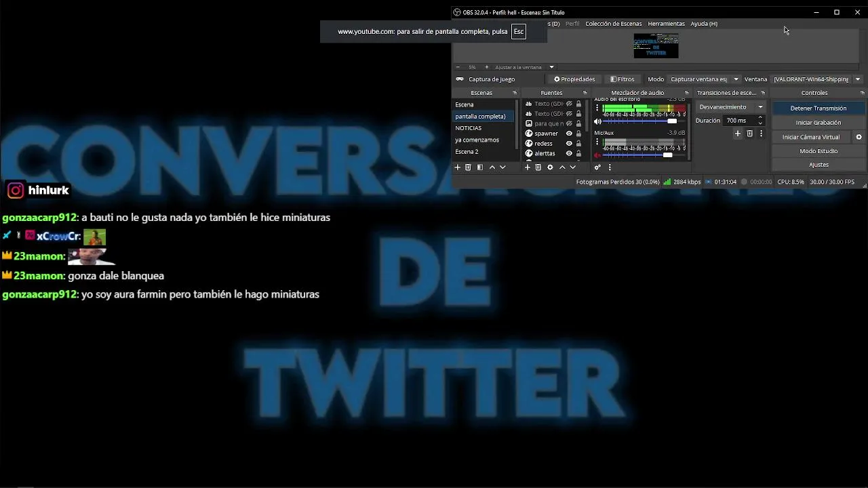Click the OBS preview thumbnail
Image resolution: width=868 pixels, height=488 pixels.
(656, 45)
